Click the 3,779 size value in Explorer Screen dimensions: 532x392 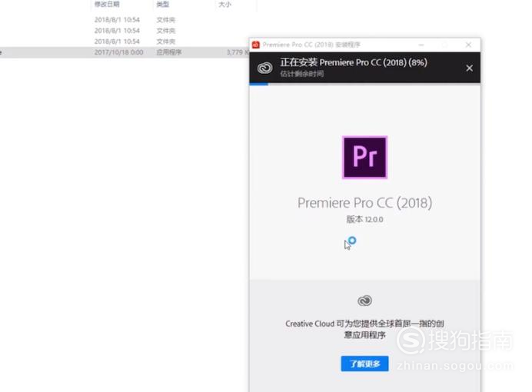(234, 52)
